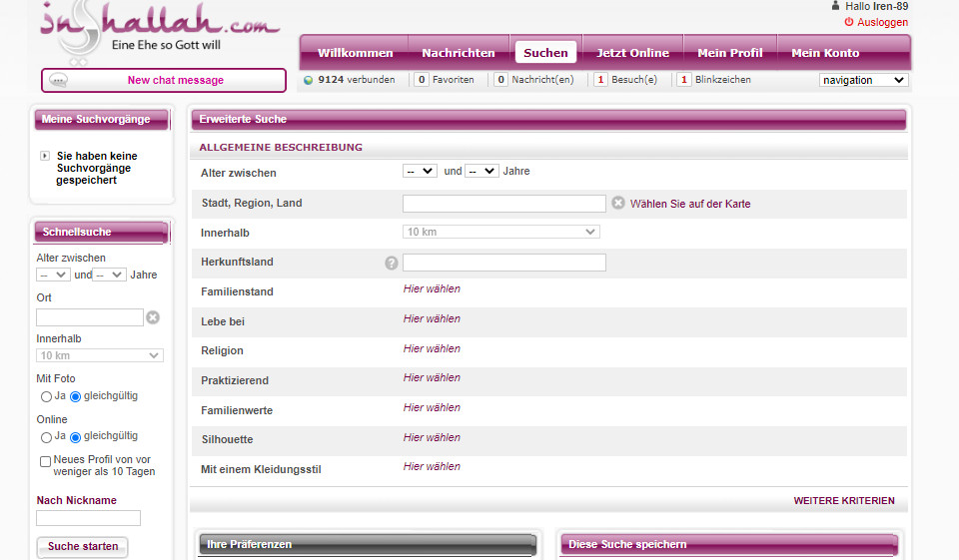This screenshot has width=959, height=560.
Task: Click the Nach Nickname input field
Action: (x=88, y=518)
